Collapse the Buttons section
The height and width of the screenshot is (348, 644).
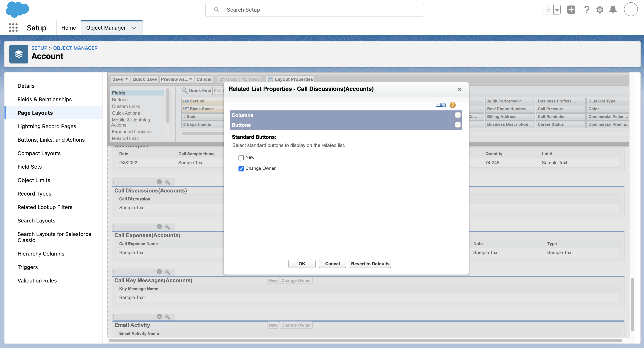458,125
